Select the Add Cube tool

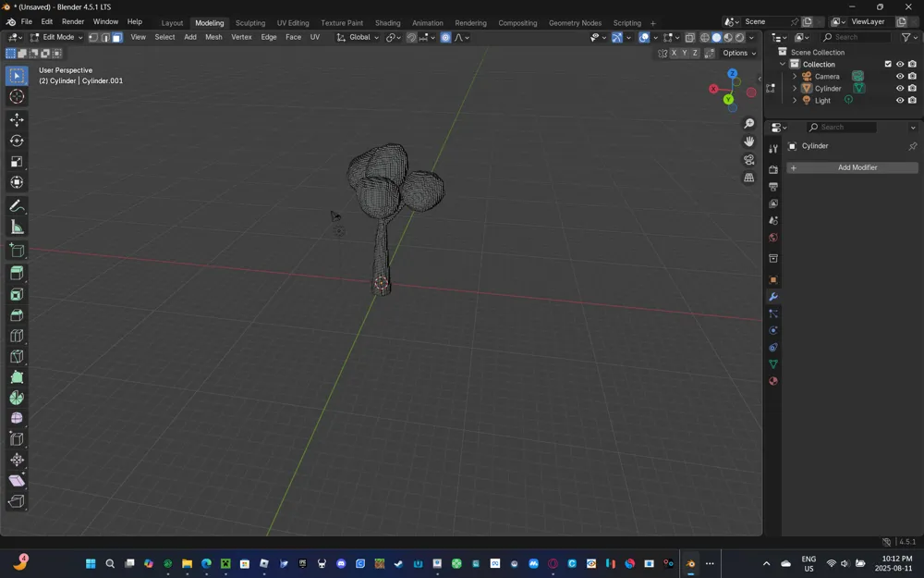17,251
